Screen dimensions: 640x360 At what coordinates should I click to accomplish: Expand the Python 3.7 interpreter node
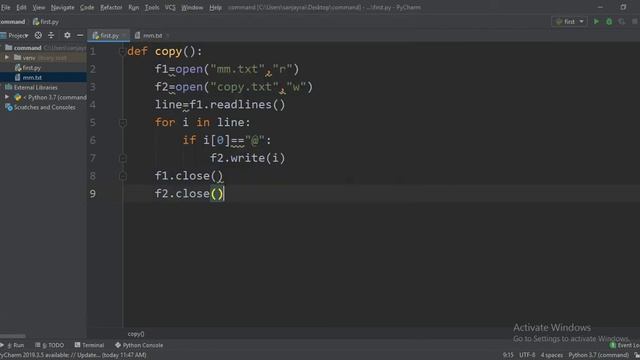(7, 97)
